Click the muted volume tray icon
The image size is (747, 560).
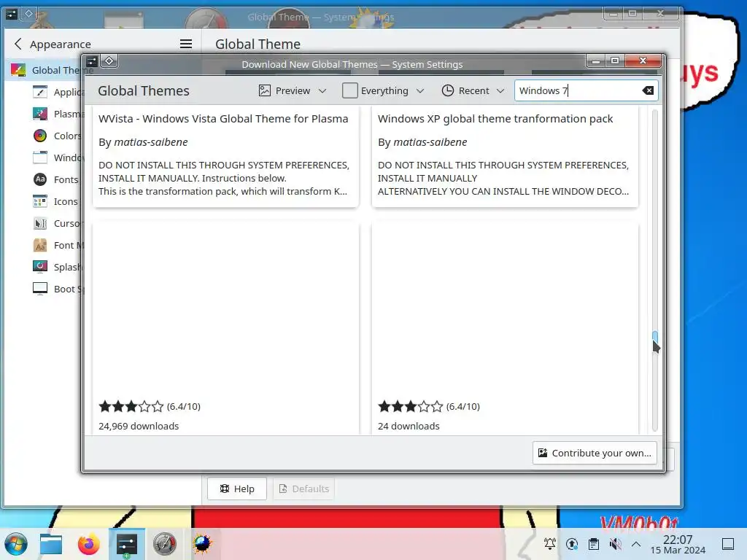pyautogui.click(x=615, y=543)
